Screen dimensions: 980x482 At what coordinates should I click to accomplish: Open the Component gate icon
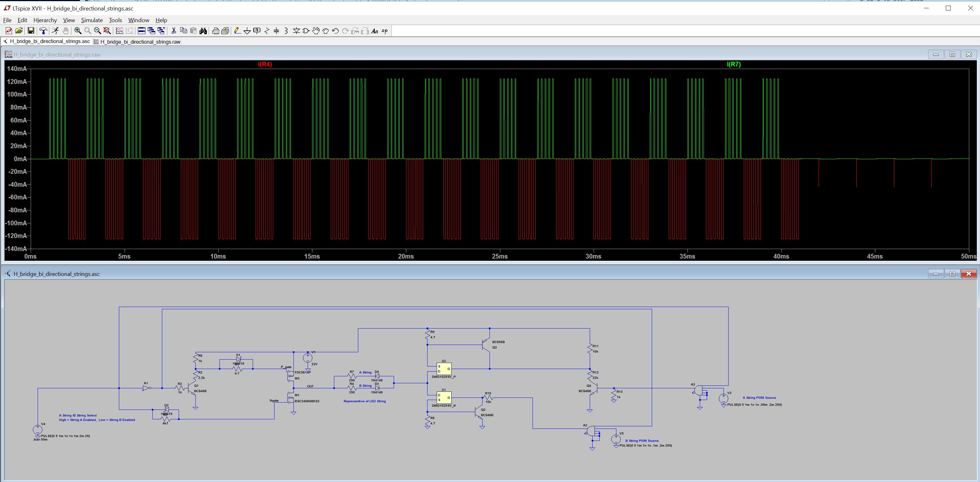(x=306, y=31)
